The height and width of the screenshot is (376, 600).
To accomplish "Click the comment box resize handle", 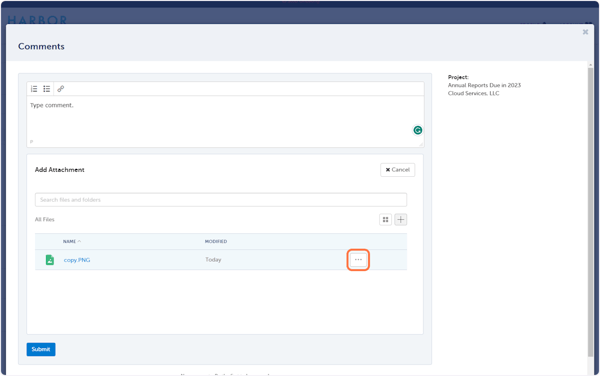I will tap(421, 144).
